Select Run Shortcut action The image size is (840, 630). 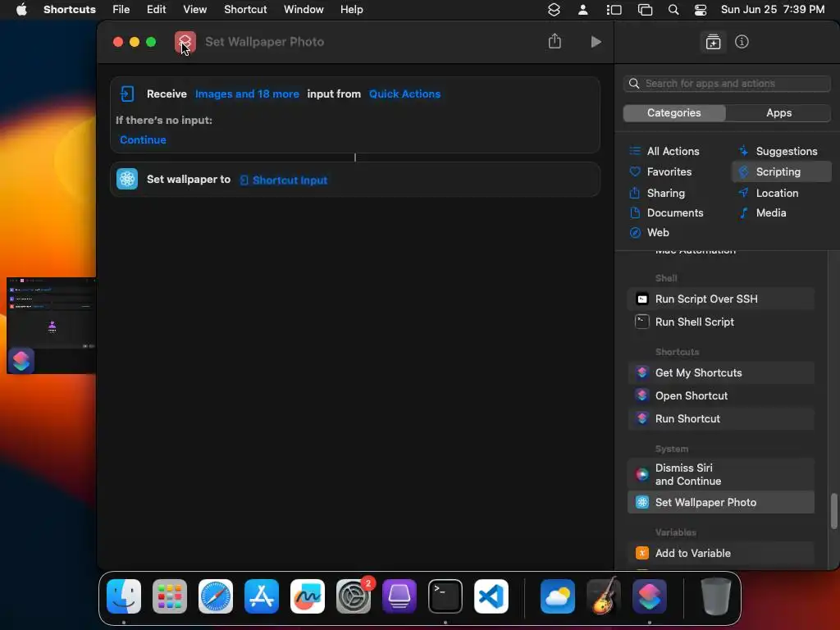(x=720, y=419)
